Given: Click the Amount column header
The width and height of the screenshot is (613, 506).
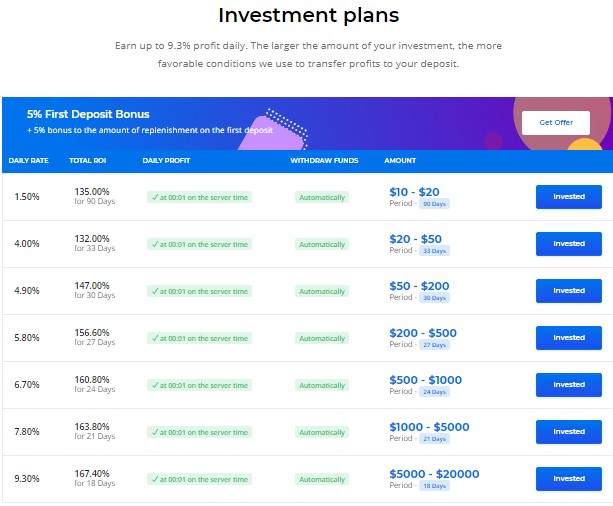Looking at the screenshot, I should click(x=400, y=161).
